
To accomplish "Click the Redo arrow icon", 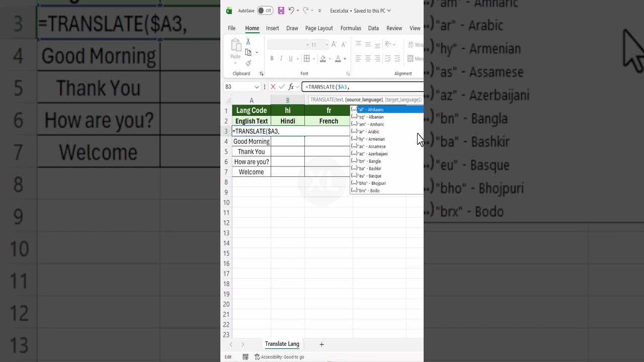I will click(305, 11).
